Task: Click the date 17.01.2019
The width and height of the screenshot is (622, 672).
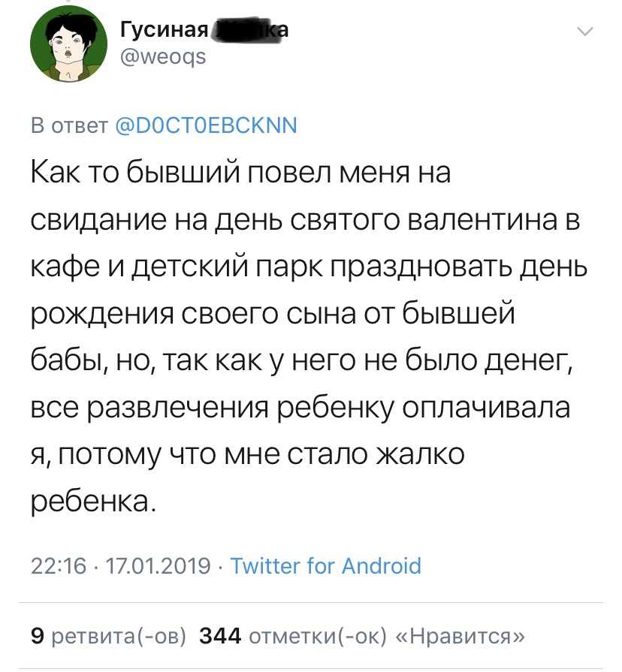Action: [x=159, y=565]
